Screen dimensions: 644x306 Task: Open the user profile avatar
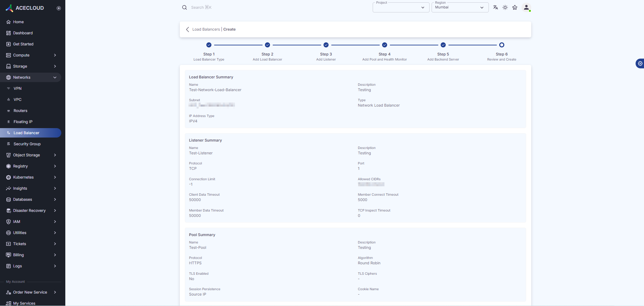point(526,7)
